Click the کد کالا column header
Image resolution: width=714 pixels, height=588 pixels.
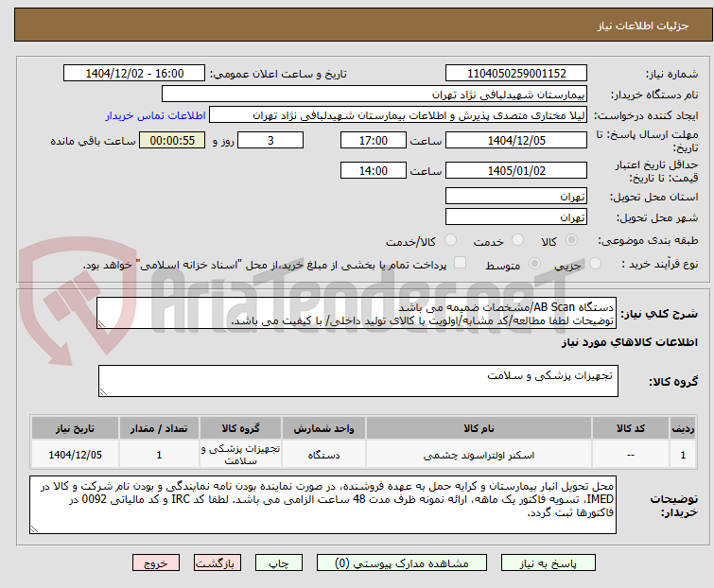(630, 428)
